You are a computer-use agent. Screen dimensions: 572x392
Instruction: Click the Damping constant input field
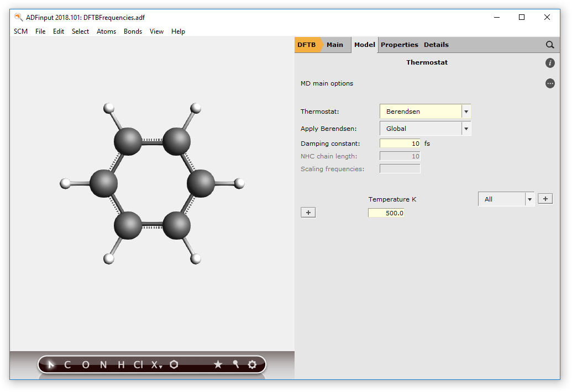[x=400, y=144]
